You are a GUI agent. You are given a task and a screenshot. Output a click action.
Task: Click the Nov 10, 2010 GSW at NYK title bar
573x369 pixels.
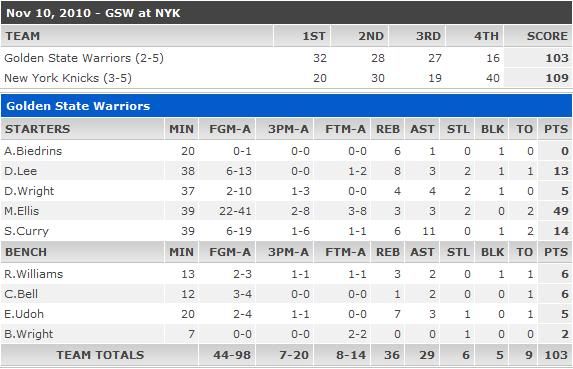[286, 13]
